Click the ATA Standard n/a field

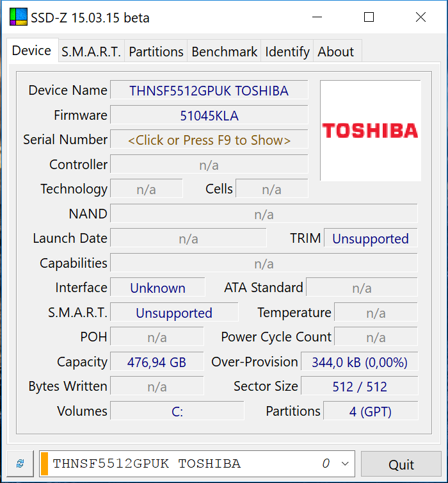click(x=362, y=288)
